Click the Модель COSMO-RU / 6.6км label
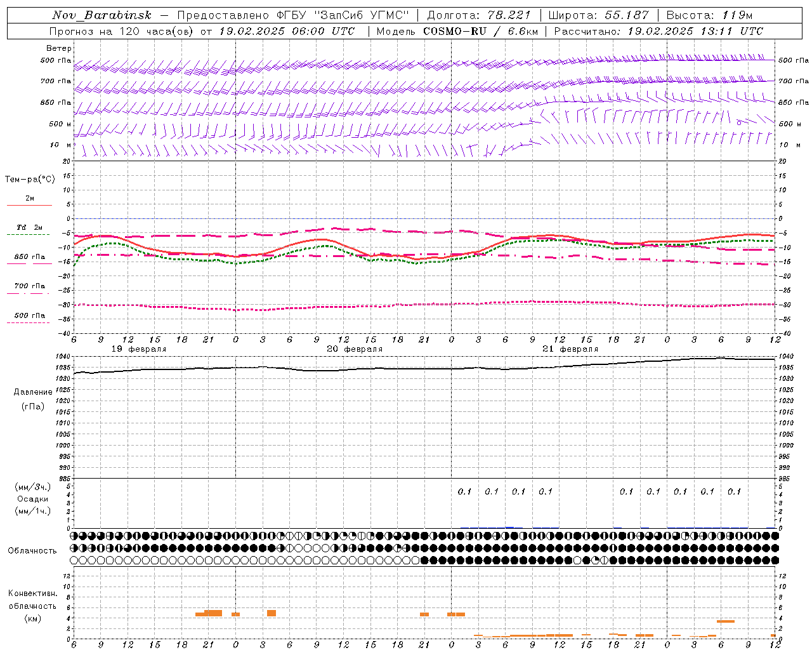Image resolution: width=812 pixels, height=650 pixels. tap(457, 31)
